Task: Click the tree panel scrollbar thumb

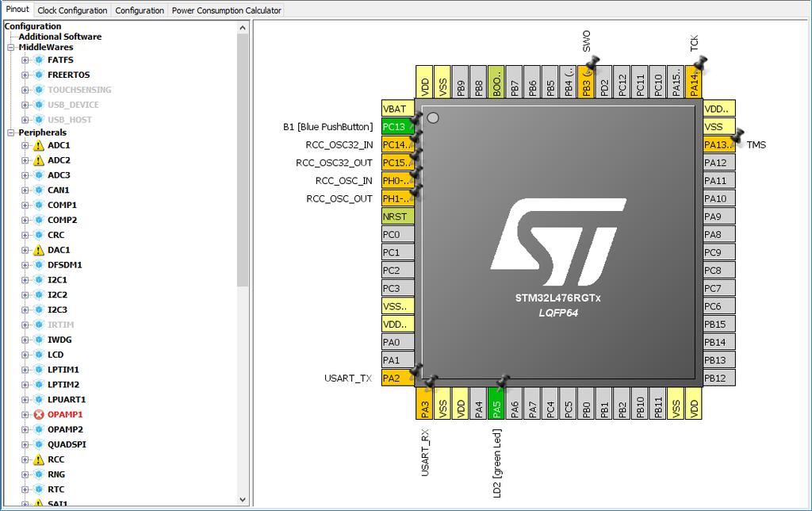Action: [x=243, y=160]
